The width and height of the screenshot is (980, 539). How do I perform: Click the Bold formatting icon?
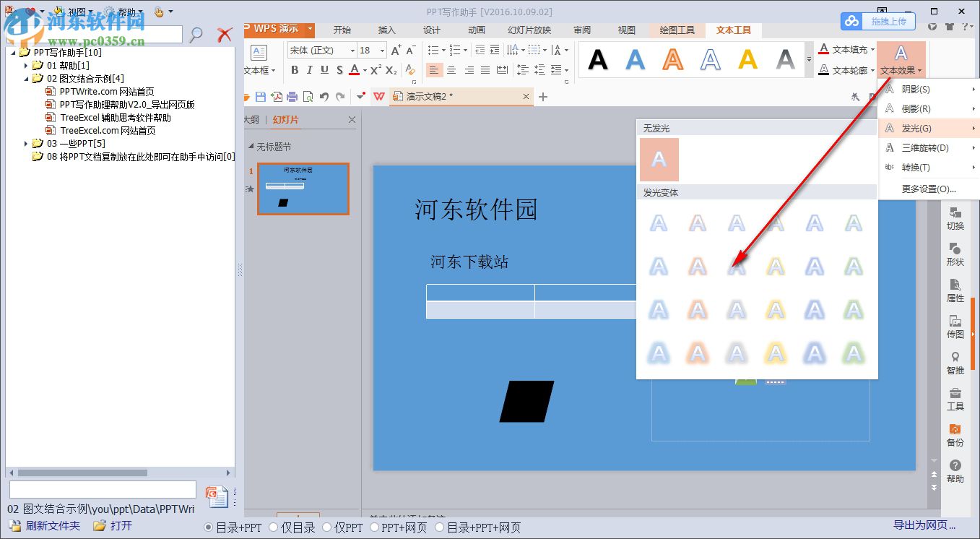(x=295, y=70)
